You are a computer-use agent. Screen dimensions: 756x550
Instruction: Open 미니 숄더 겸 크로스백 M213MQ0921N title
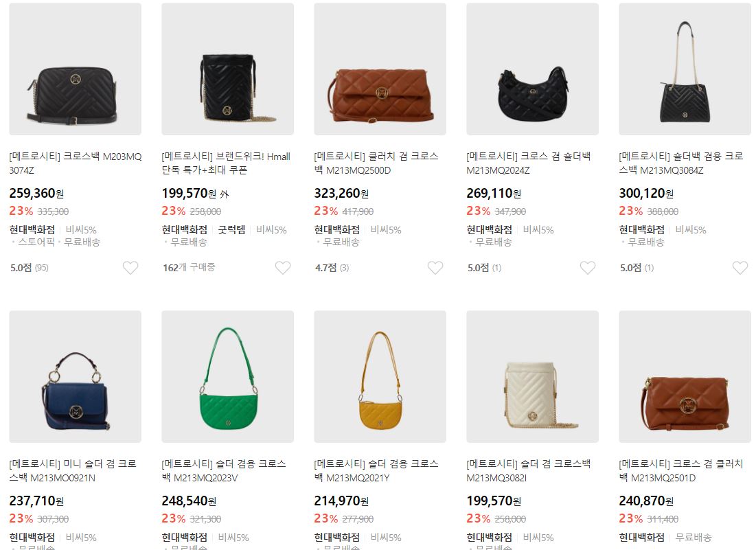click(73, 471)
